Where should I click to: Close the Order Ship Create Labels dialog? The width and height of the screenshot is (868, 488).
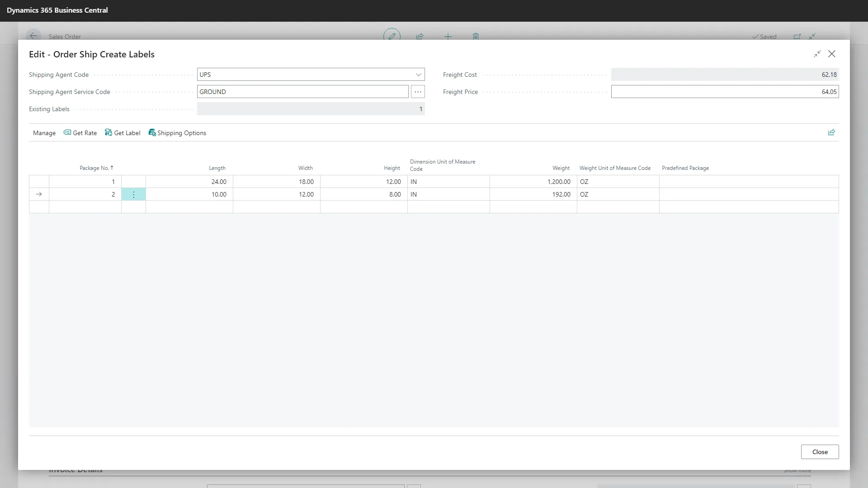coord(831,54)
